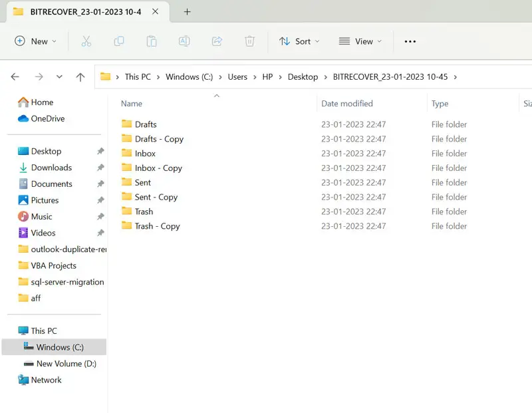Sort by Date modified column header

(347, 104)
